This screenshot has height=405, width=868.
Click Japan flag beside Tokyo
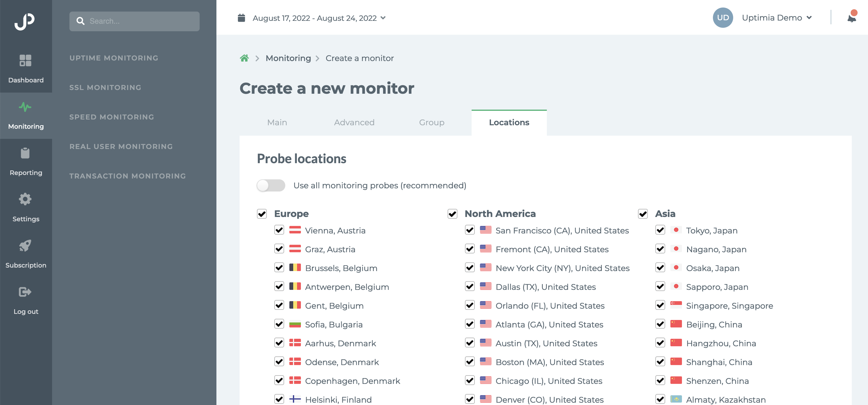click(x=676, y=230)
